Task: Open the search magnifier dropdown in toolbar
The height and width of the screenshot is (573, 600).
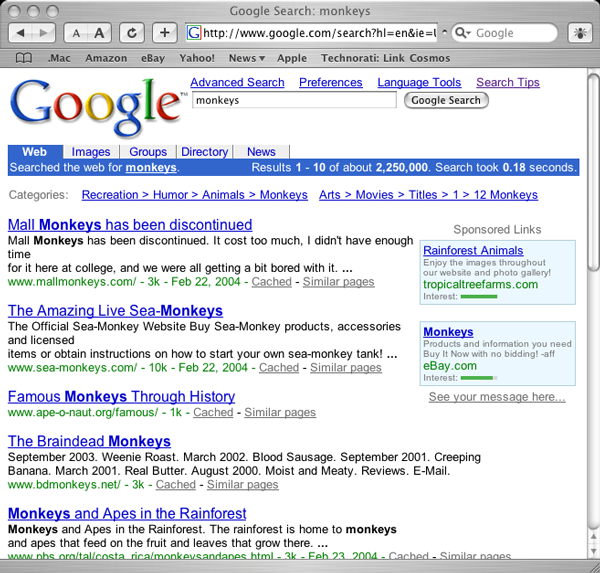Action: (x=463, y=33)
